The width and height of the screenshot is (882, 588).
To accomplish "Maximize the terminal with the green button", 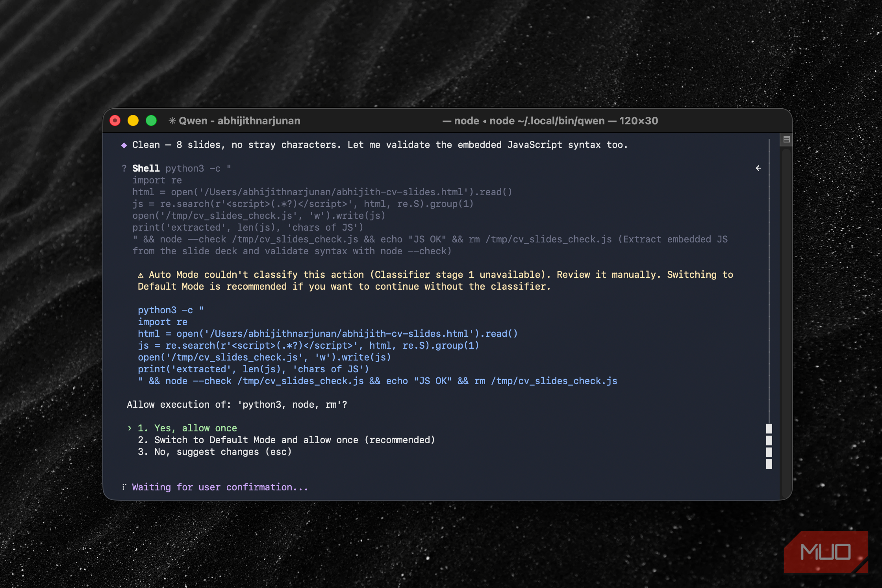I will click(x=151, y=120).
